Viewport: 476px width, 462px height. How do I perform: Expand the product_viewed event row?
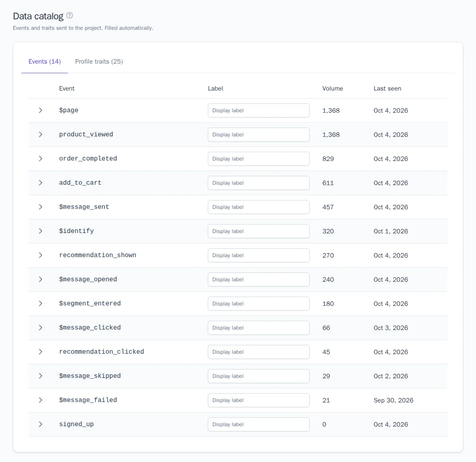[x=40, y=134]
